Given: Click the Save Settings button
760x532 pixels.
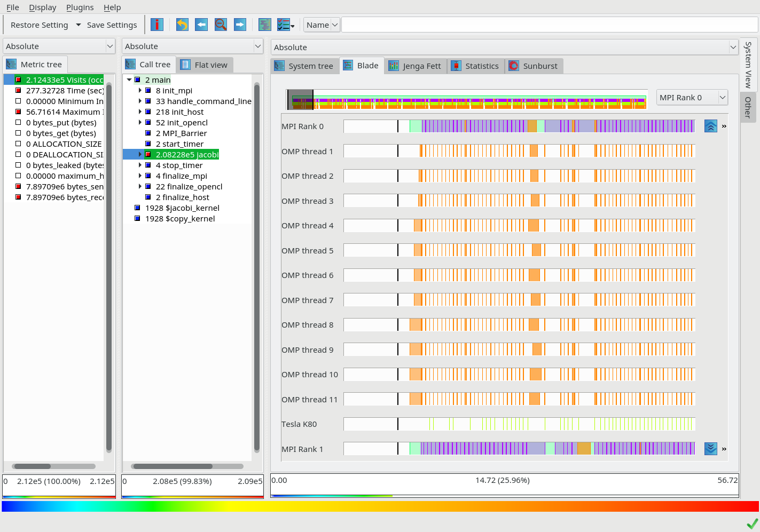Looking at the screenshot, I should [x=112, y=25].
